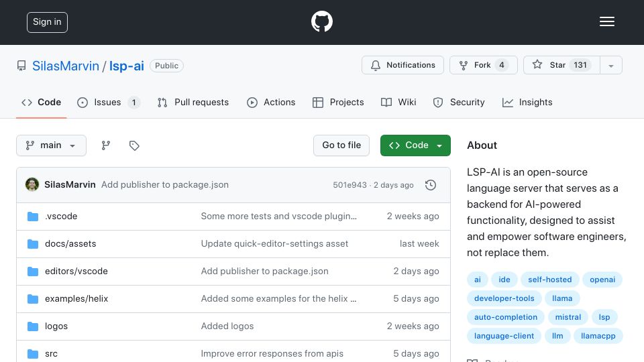Select the 'auto-completion' topic tag

(506, 317)
